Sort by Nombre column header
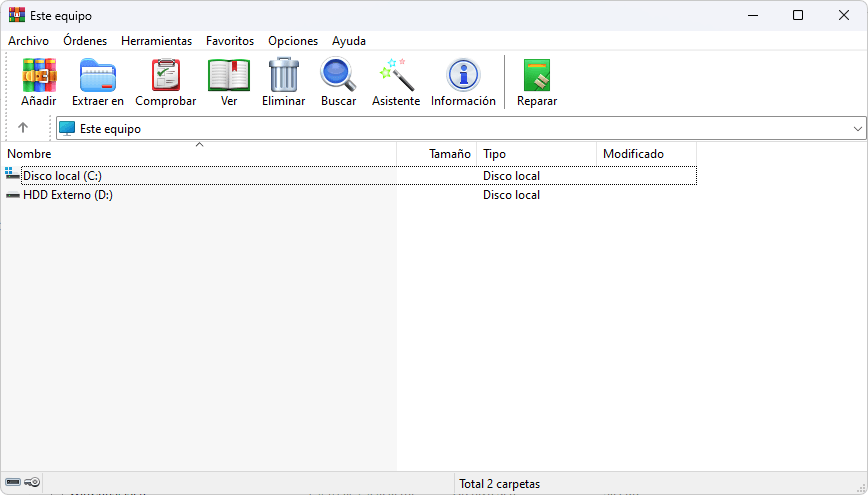868x495 pixels. click(199, 153)
